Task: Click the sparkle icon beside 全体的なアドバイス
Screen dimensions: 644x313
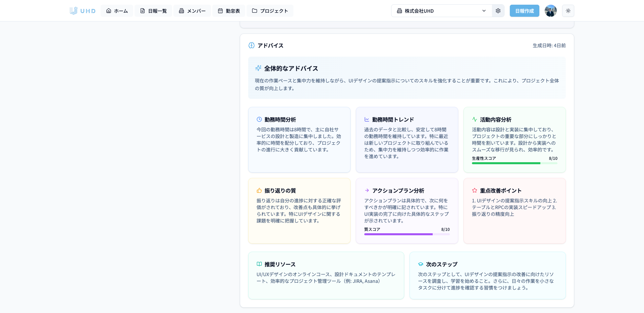Action: pos(258,68)
